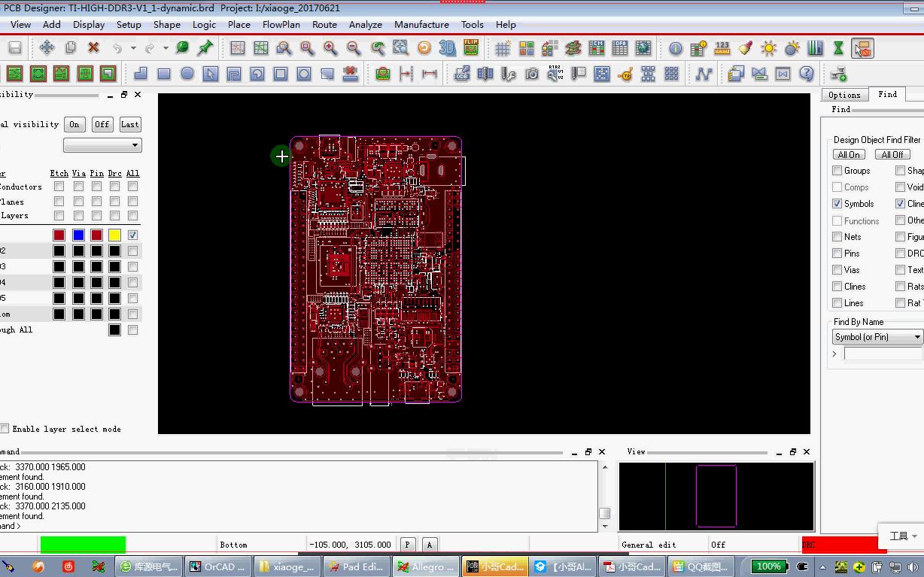This screenshot has height=577, width=924.
Task: Click the Show Element info icon
Action: 676,48
